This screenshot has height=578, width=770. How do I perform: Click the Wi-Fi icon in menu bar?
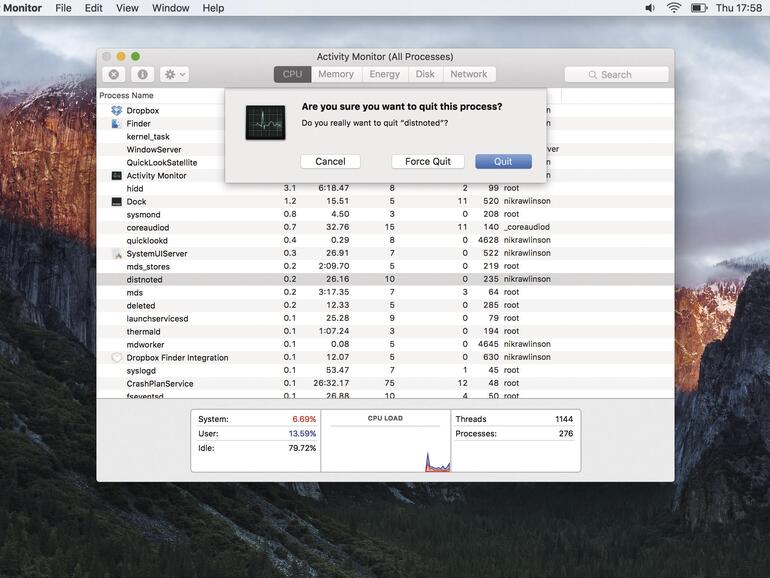pyautogui.click(x=673, y=8)
